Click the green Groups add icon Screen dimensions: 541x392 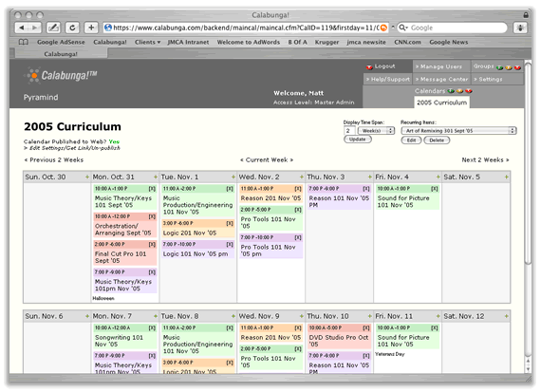pyautogui.click(x=499, y=67)
